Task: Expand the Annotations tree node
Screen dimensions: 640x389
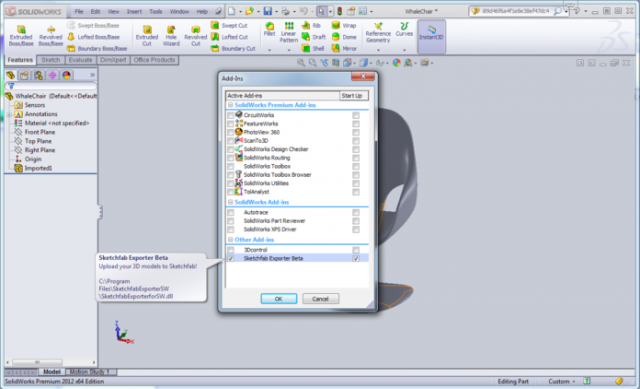Action: (x=9, y=114)
